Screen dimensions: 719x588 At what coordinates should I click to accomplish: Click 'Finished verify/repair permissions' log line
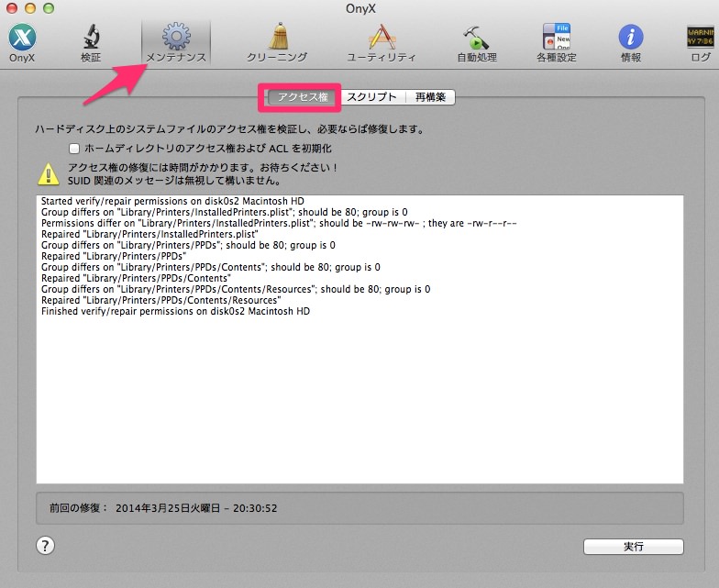coord(175,311)
